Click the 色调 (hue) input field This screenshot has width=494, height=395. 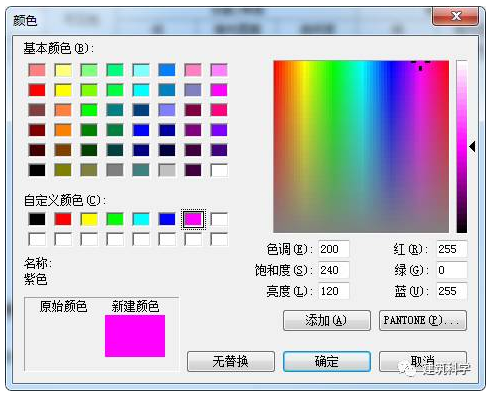[x=334, y=249]
